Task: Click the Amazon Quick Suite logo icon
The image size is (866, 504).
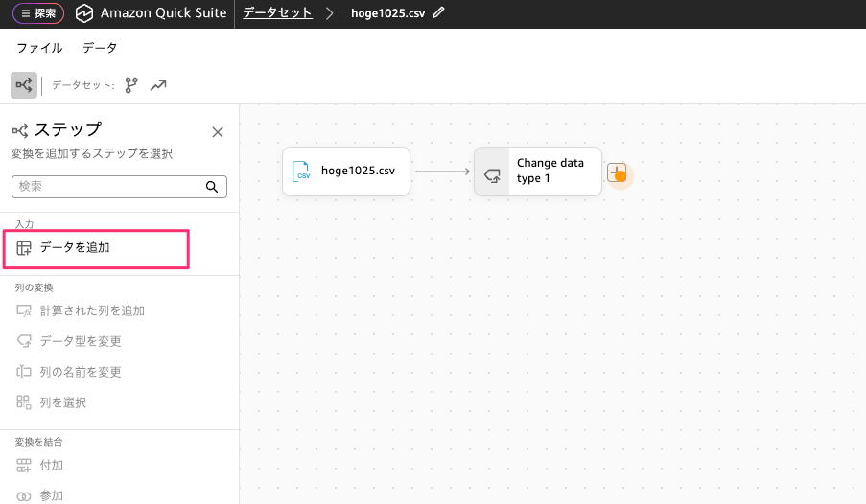Action: coord(85,13)
